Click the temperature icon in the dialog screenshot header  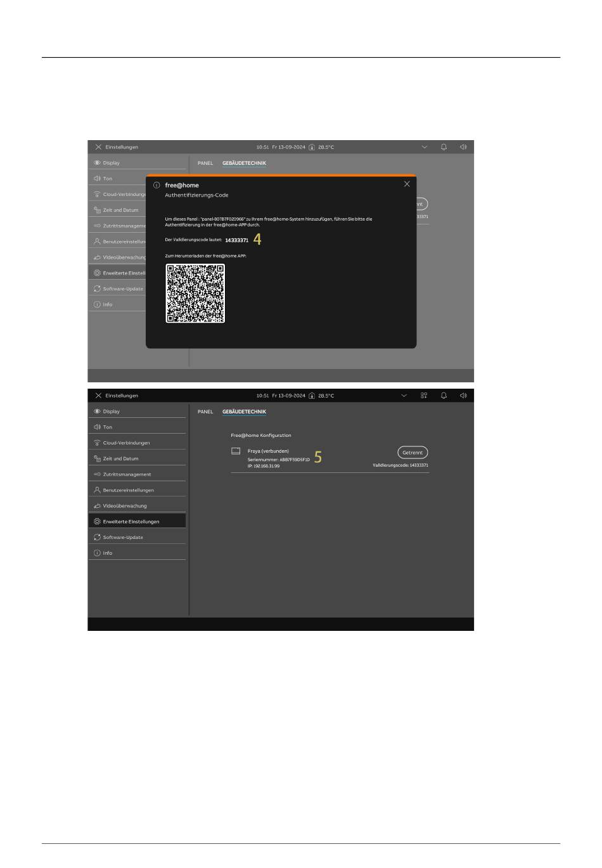[312, 147]
